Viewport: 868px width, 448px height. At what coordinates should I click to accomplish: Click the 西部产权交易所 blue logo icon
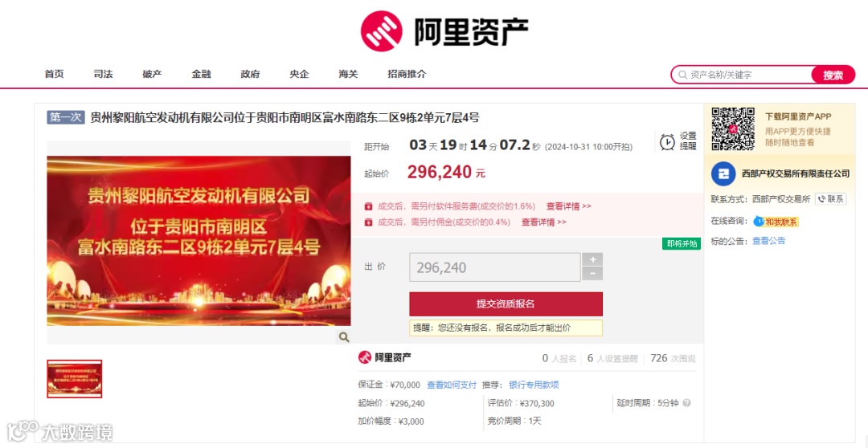click(723, 173)
